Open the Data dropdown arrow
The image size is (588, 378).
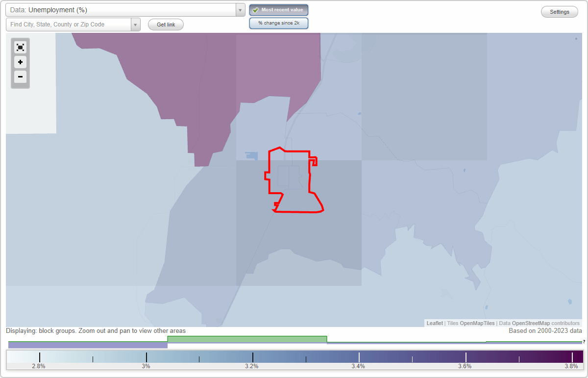click(x=240, y=10)
